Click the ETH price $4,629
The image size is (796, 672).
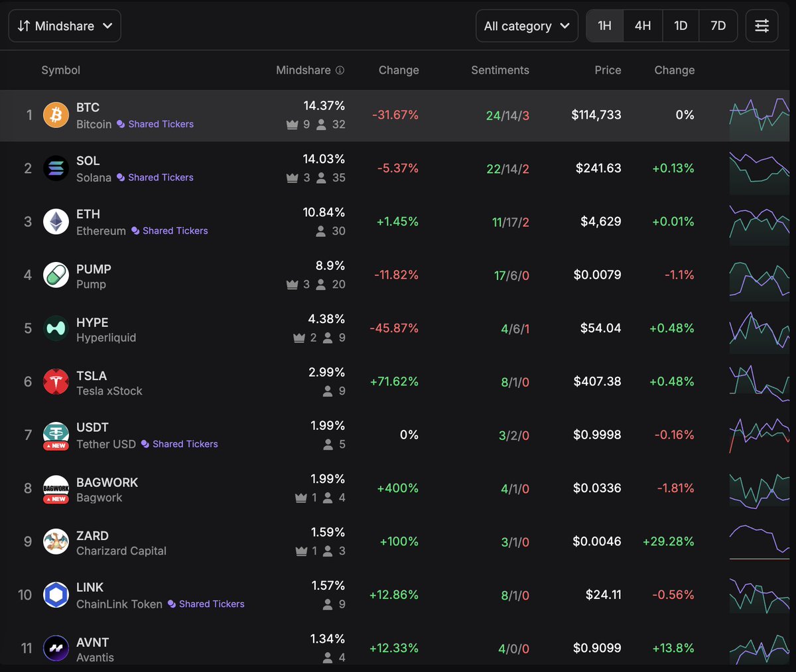(601, 222)
